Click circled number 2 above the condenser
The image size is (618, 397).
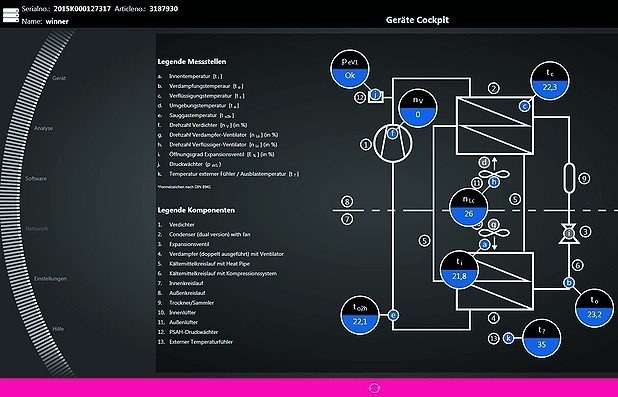point(494,88)
